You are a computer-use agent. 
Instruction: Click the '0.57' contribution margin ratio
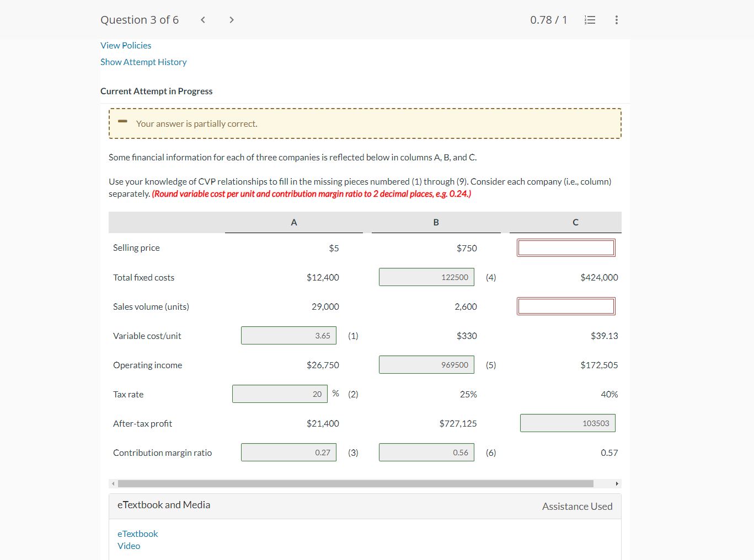click(609, 453)
